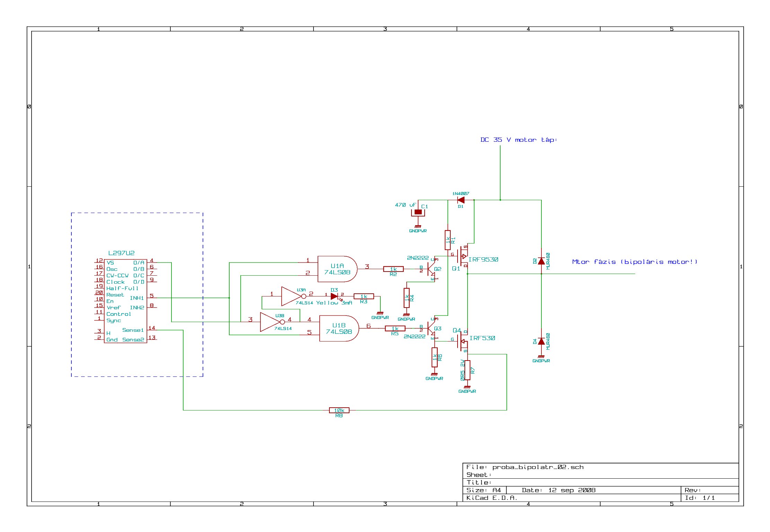Click the Sense1 pin 14 on L297
The width and height of the screenshot is (770, 532).
coord(152,330)
